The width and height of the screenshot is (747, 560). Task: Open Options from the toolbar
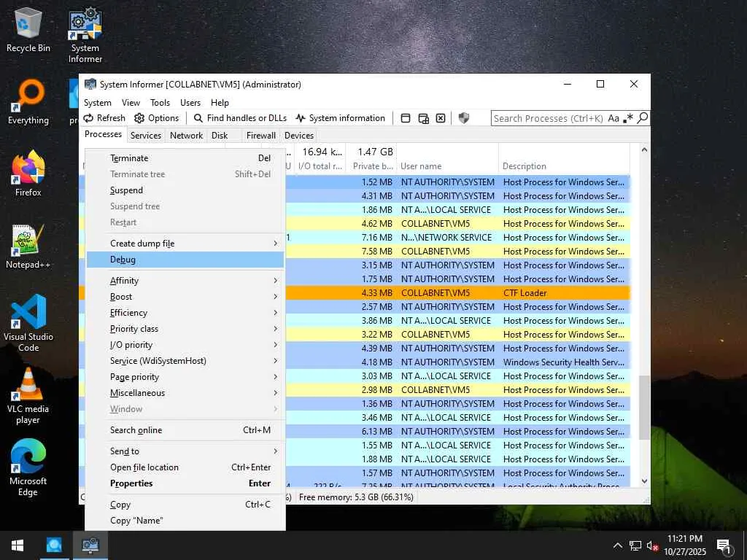pyautogui.click(x=157, y=118)
